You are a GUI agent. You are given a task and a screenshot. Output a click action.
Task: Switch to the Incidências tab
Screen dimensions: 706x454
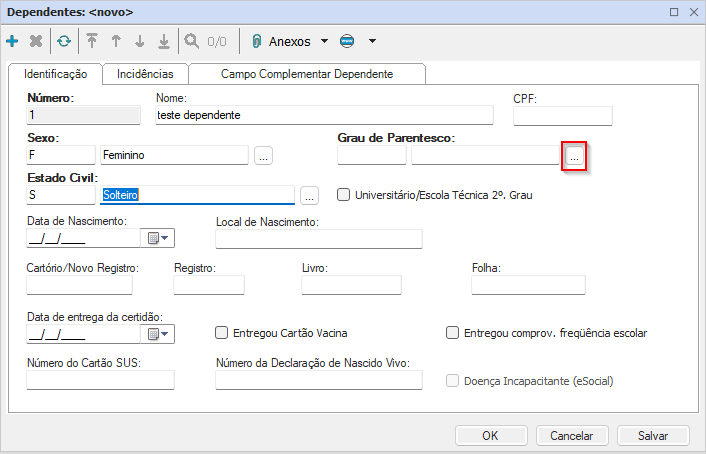tap(145, 74)
